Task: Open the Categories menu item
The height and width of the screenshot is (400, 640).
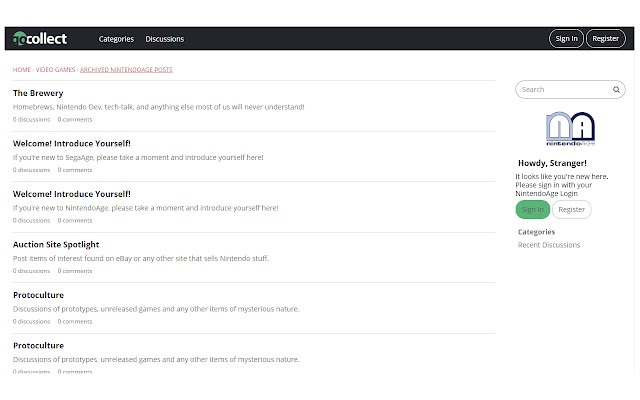Action: click(116, 39)
